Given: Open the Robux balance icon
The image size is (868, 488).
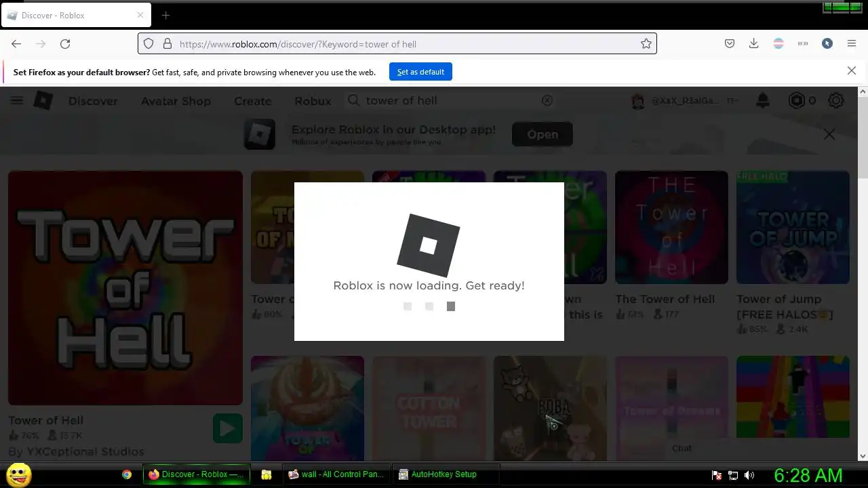Looking at the screenshot, I should (796, 100).
